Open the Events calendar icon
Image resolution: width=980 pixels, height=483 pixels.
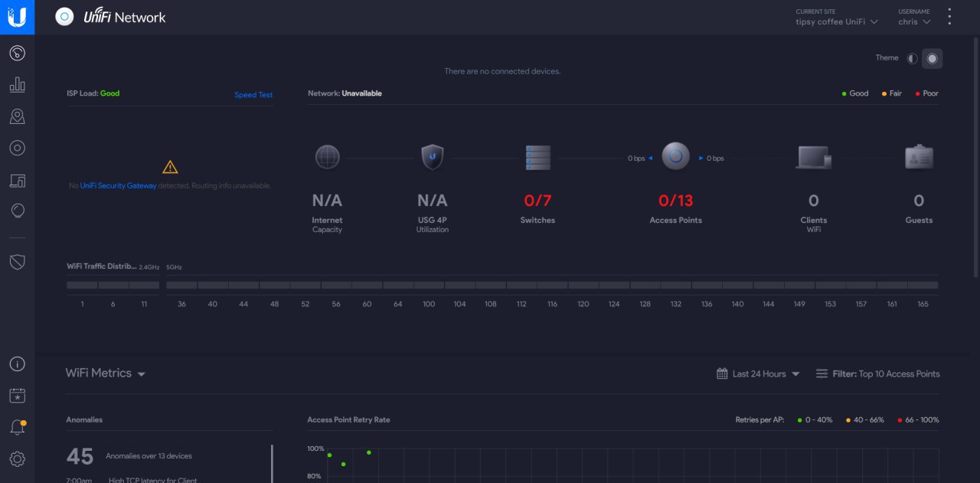17,396
